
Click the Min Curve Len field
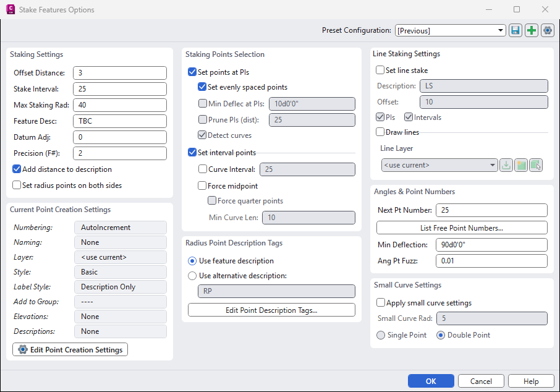pyautogui.click(x=308, y=218)
